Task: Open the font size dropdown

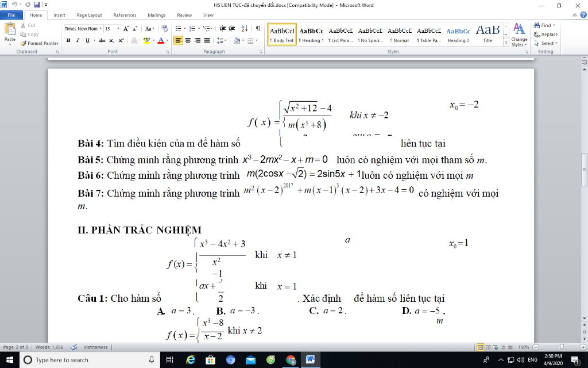Action: pos(118,29)
